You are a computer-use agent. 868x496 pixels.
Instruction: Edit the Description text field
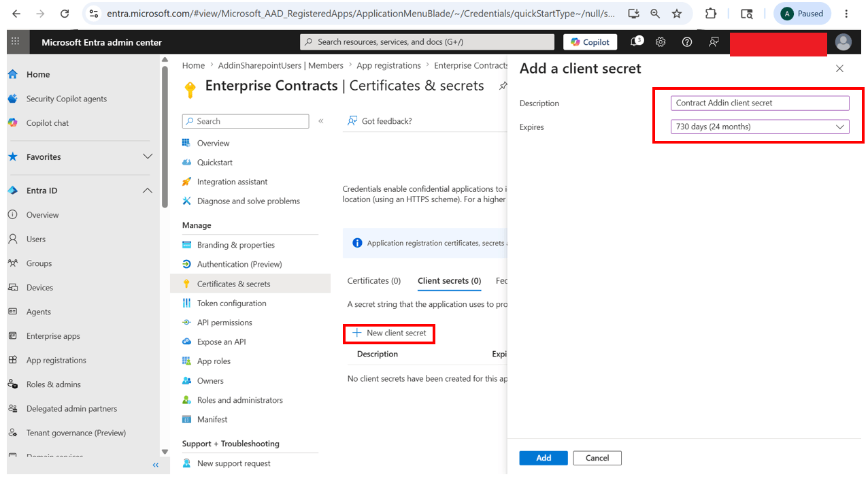[x=760, y=103]
